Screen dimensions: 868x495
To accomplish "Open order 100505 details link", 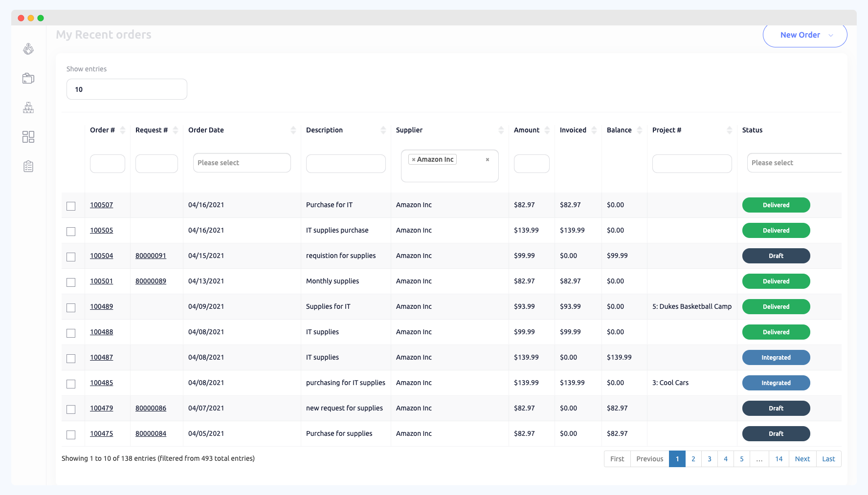I will (101, 230).
